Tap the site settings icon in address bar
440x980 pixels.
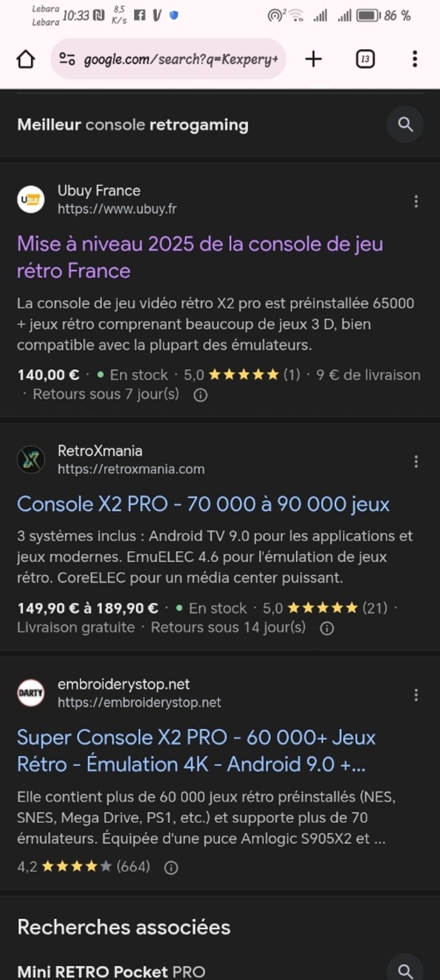67,59
